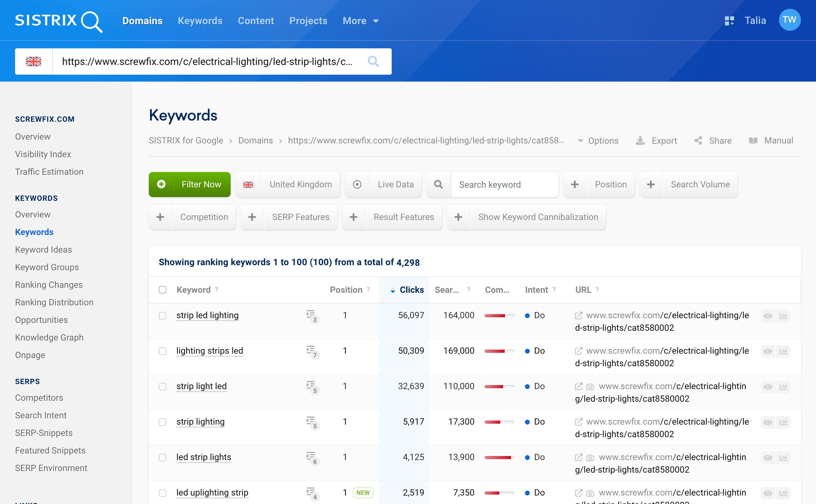Click Show Keyword Cannibalization button

(527, 217)
